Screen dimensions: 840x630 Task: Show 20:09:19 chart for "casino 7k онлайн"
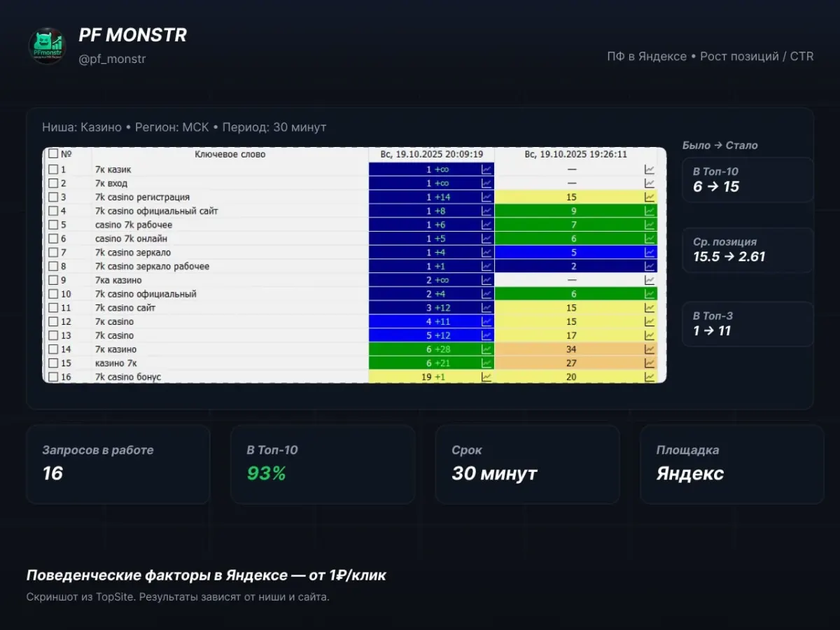pyautogui.click(x=486, y=239)
